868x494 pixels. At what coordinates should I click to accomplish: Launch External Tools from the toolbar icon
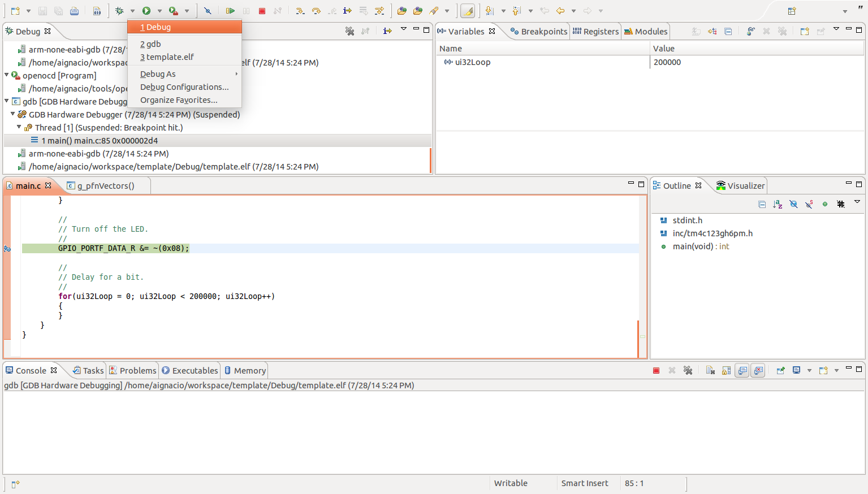pyautogui.click(x=172, y=10)
